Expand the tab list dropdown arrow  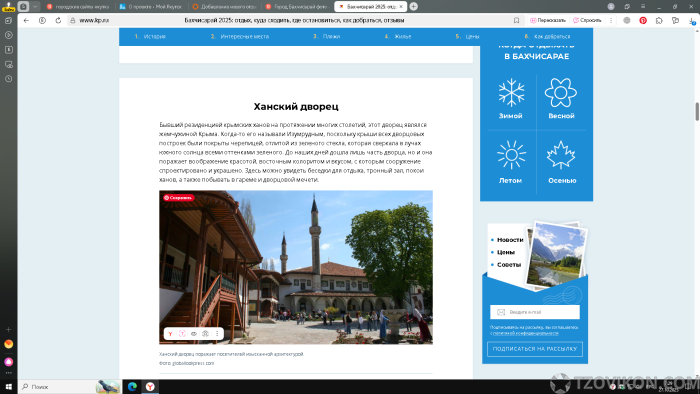(35, 7)
